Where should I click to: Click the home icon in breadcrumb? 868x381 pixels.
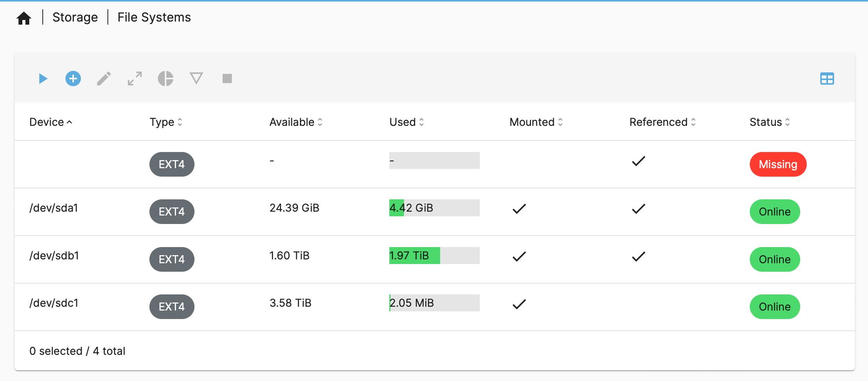(x=24, y=18)
